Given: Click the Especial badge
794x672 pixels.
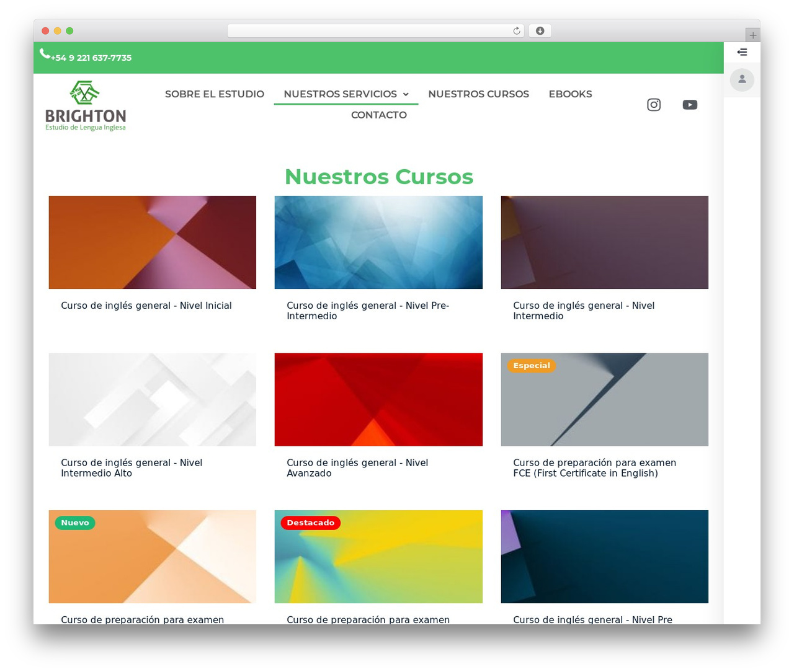Looking at the screenshot, I should pos(532,366).
